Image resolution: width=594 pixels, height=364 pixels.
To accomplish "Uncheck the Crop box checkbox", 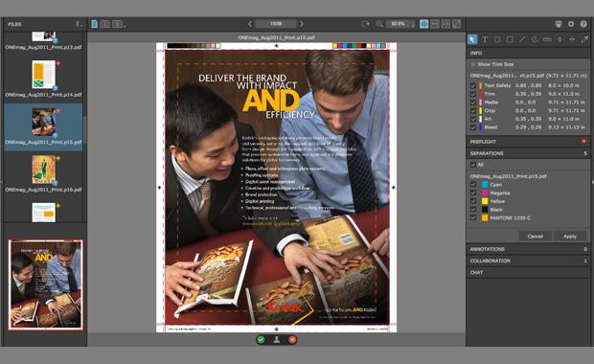I will 473,110.
